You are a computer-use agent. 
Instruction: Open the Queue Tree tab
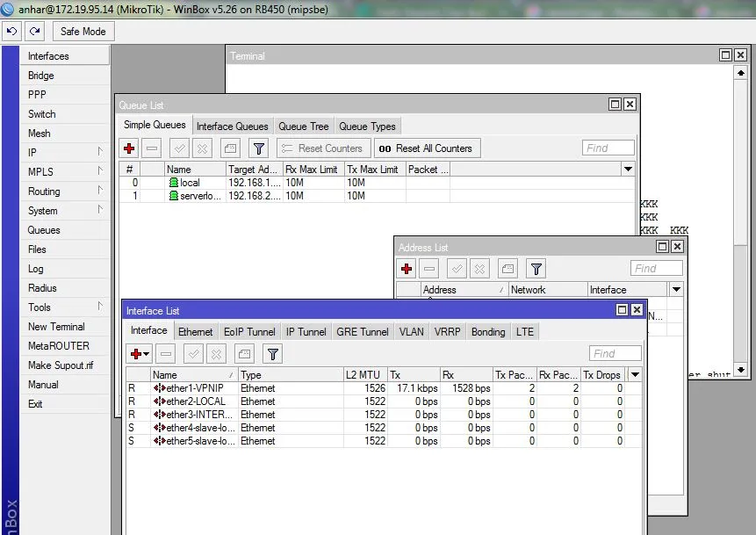[303, 127]
